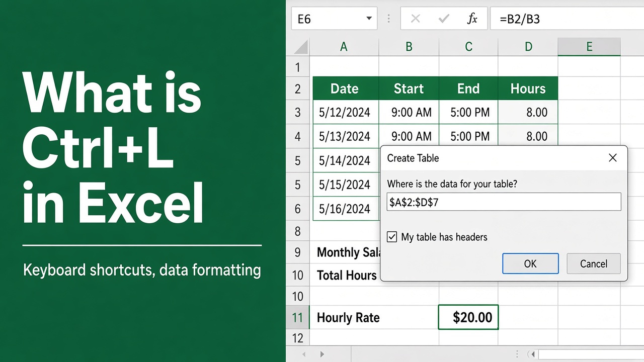
Task: Click the cell containing 5/16/2024
Action: 345,208
